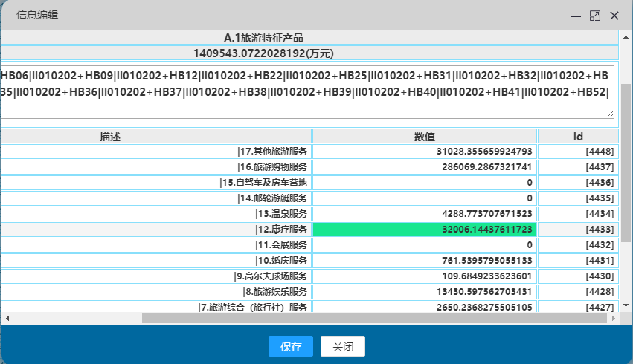Screen dimensions: 633x364
Task: Select the 17.其他旅游服务 row description
Action: [x=156, y=152]
